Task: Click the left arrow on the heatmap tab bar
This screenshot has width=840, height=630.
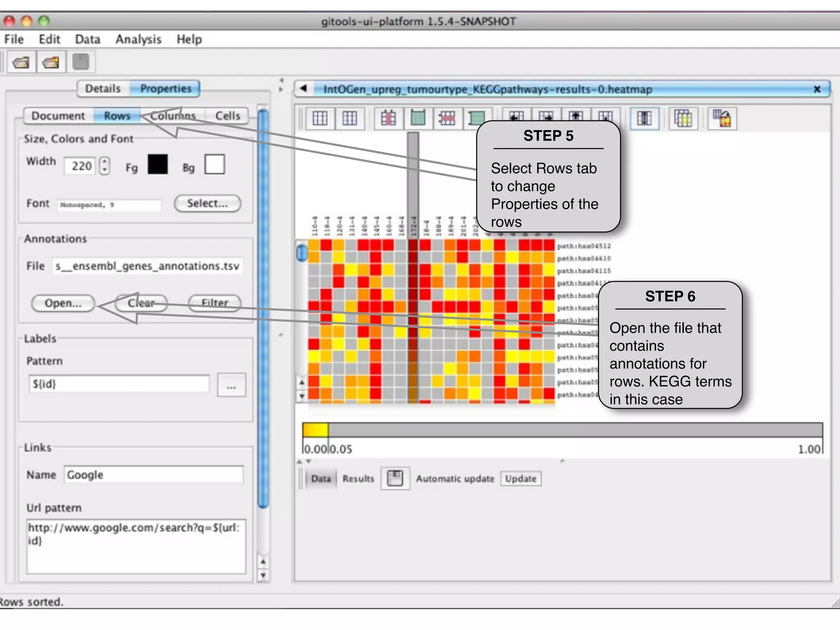Action: click(304, 89)
